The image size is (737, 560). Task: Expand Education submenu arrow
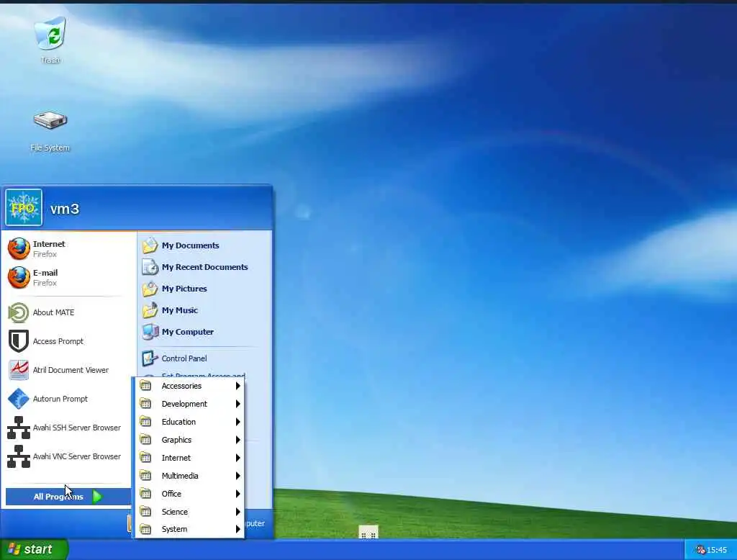coord(238,422)
